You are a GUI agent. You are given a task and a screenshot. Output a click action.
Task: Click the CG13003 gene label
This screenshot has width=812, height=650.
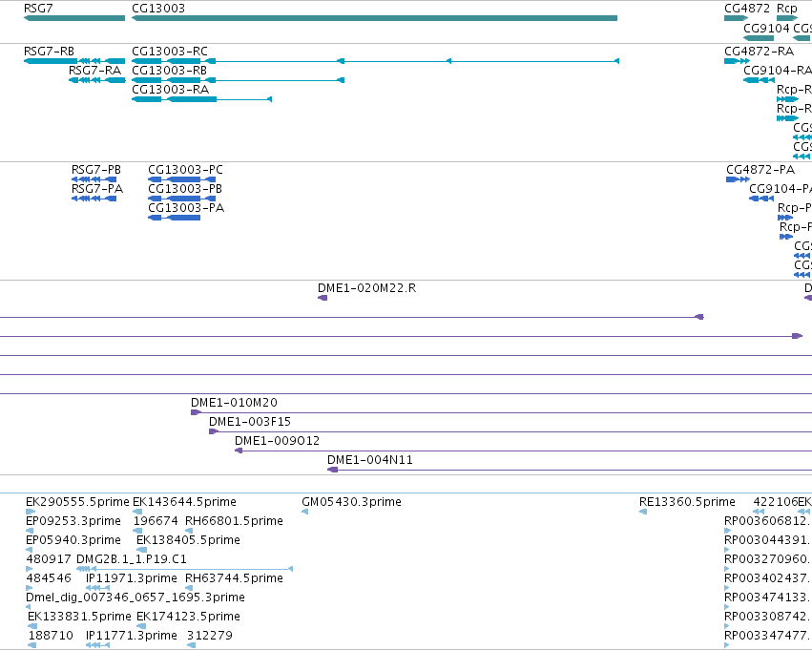158,9
